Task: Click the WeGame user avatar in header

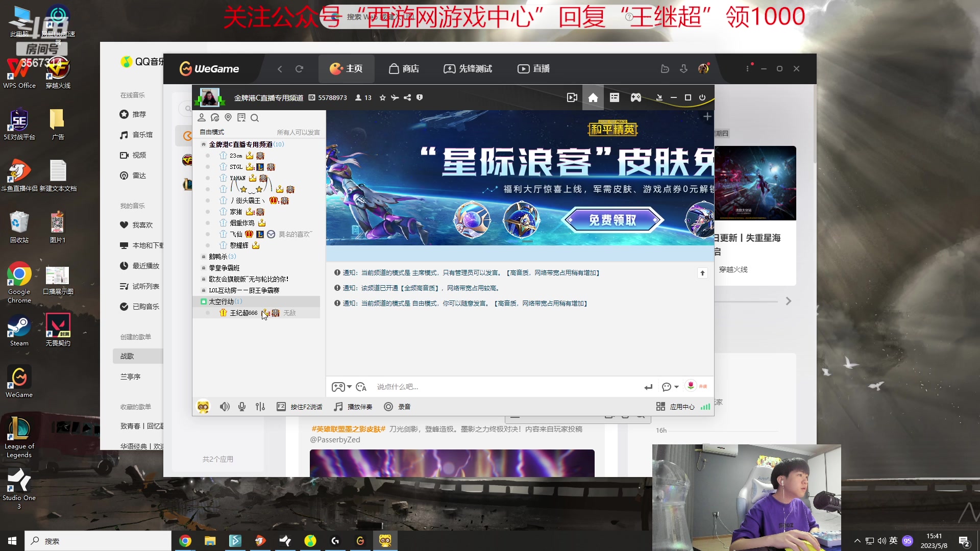Action: pos(703,69)
